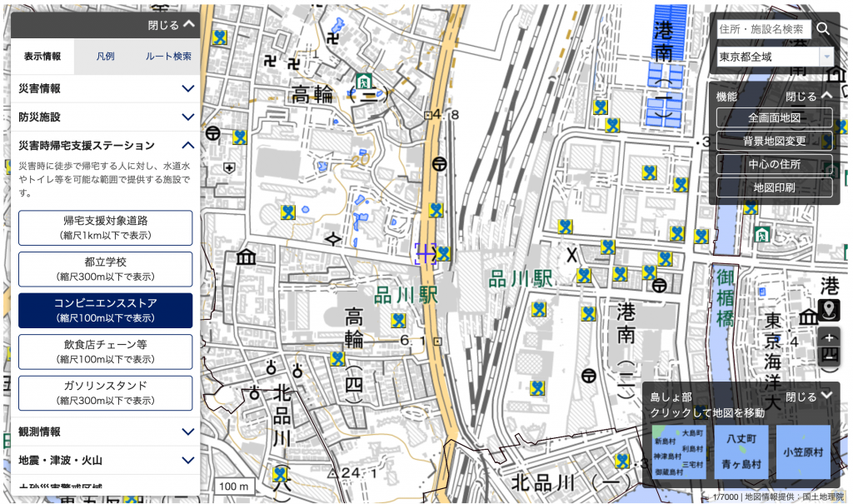Image resolution: width=853 pixels, height=504 pixels.
Task: Turn on the ガソリンスタンド layer
Action: point(105,392)
